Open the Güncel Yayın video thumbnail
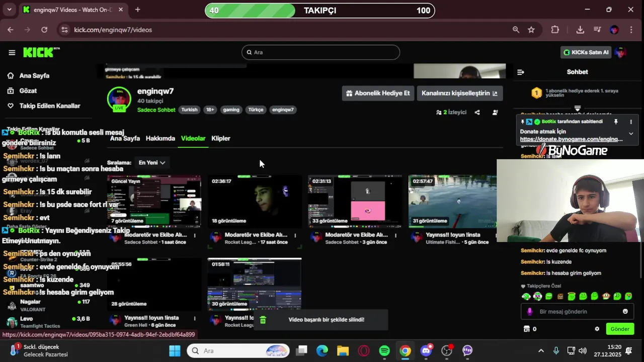The width and height of the screenshot is (644, 362). tap(154, 201)
